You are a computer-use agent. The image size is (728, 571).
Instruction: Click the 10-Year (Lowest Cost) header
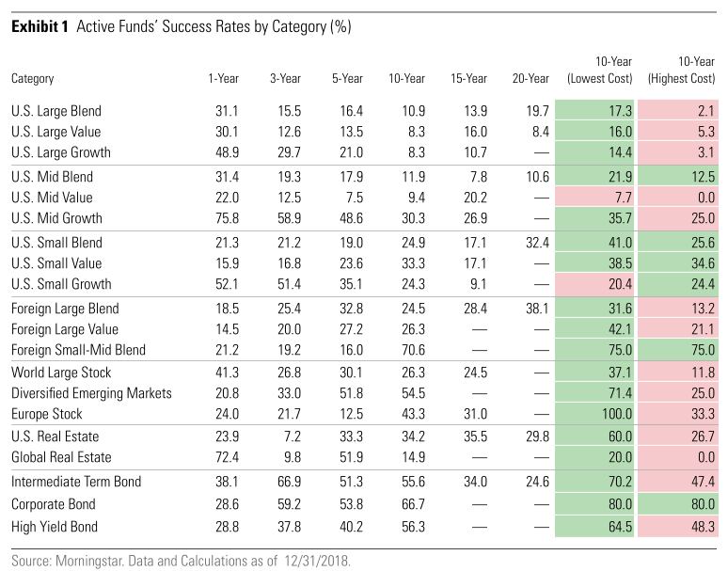click(600, 71)
